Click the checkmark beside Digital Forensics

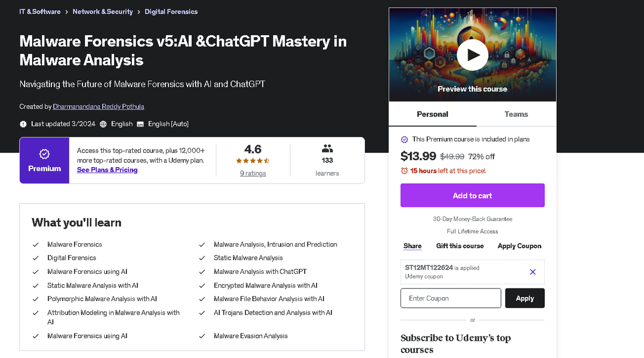tap(36, 258)
